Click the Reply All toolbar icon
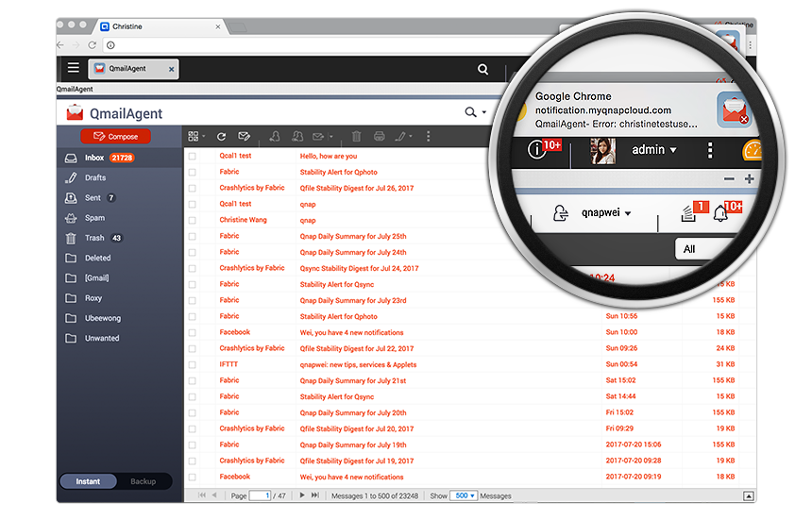The width and height of the screenshot is (812, 520). click(x=297, y=137)
